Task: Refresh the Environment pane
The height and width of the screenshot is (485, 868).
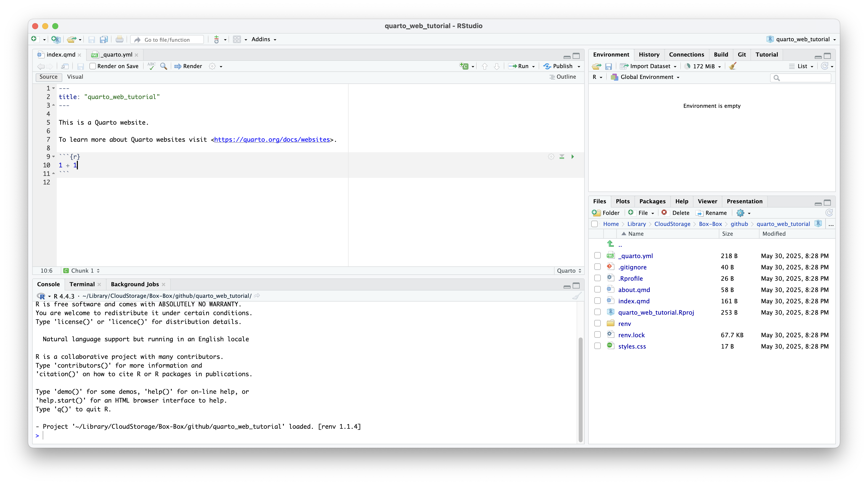Action: pos(825,66)
